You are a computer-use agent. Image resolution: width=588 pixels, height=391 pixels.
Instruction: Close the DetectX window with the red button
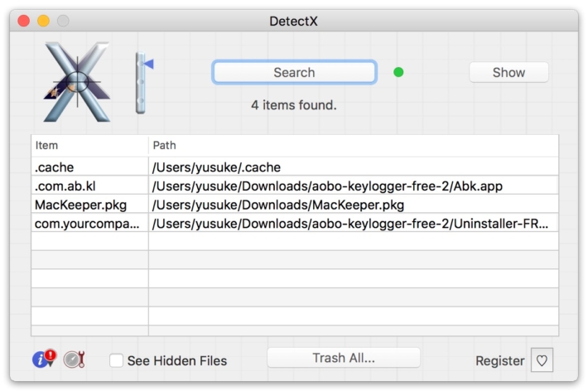click(24, 21)
